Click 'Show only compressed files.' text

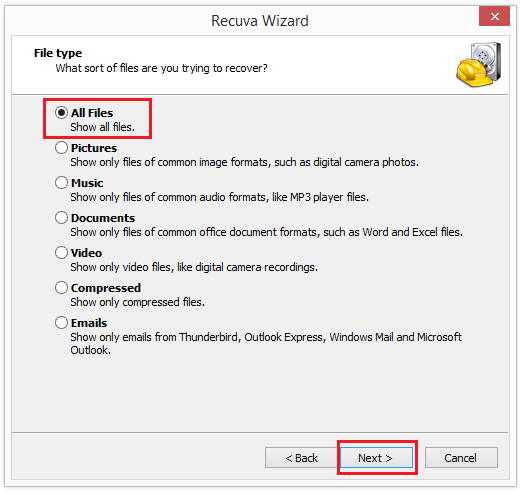(x=137, y=302)
